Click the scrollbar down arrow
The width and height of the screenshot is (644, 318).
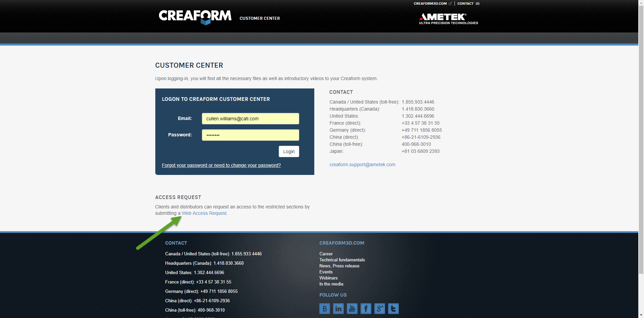pos(641,315)
